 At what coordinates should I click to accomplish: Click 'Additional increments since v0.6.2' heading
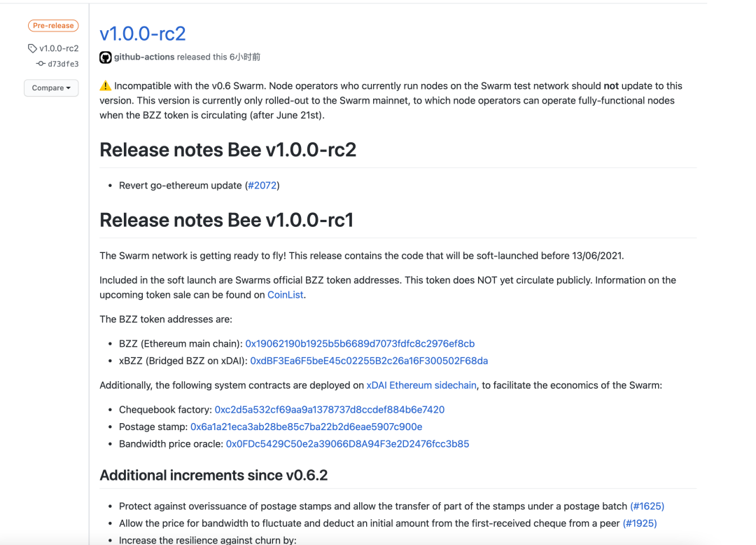tap(213, 476)
